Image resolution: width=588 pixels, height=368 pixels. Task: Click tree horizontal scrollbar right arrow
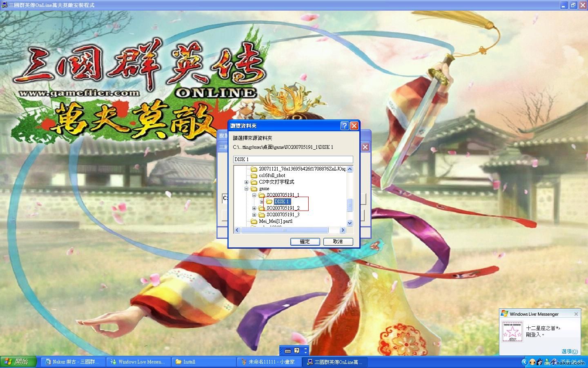343,230
